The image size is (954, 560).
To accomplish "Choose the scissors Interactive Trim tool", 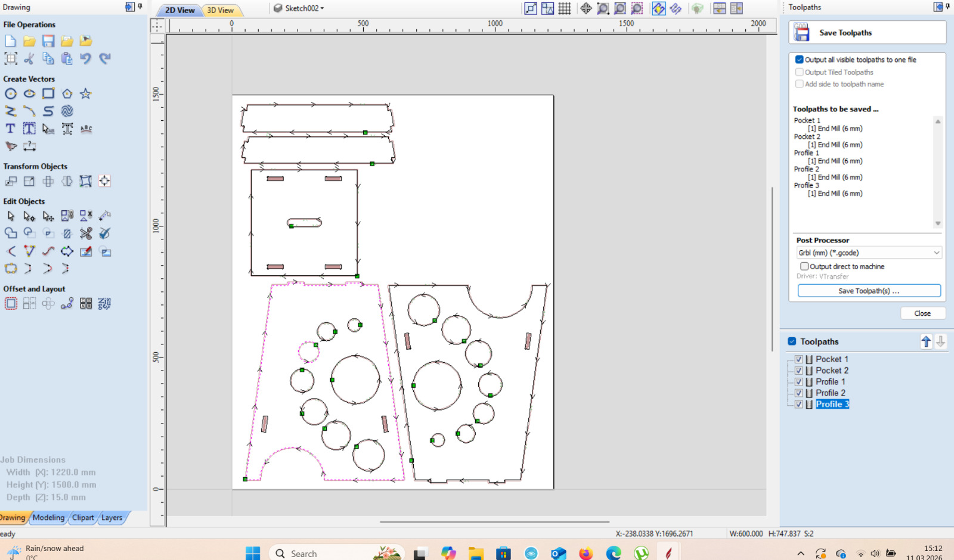I will point(86,234).
